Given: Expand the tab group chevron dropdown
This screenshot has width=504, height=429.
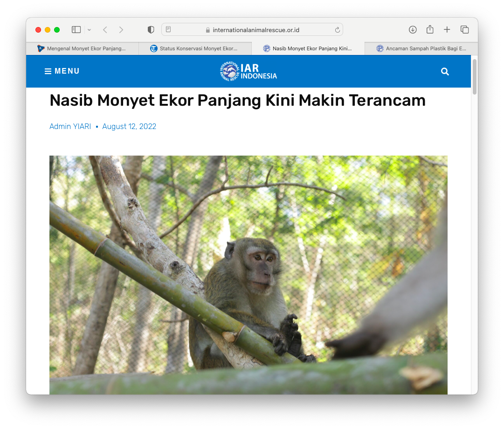Looking at the screenshot, I should click(89, 29).
